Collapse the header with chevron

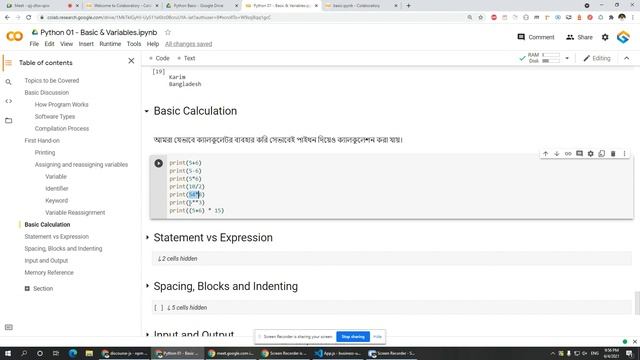click(x=627, y=58)
